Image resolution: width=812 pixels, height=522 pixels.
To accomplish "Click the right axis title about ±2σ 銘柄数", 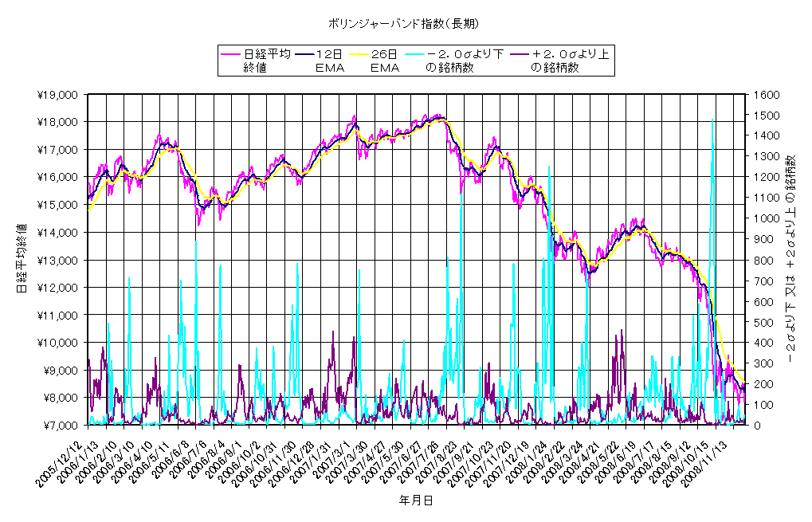I will (x=790, y=258).
